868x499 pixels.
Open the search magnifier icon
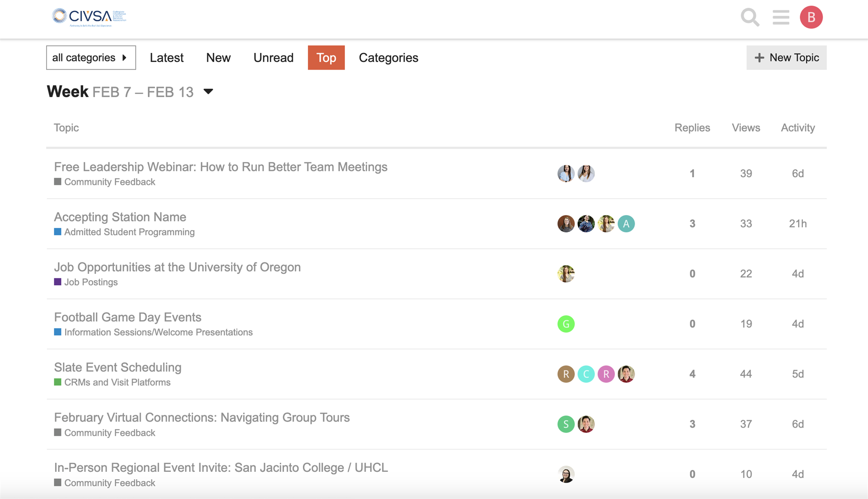coord(750,18)
